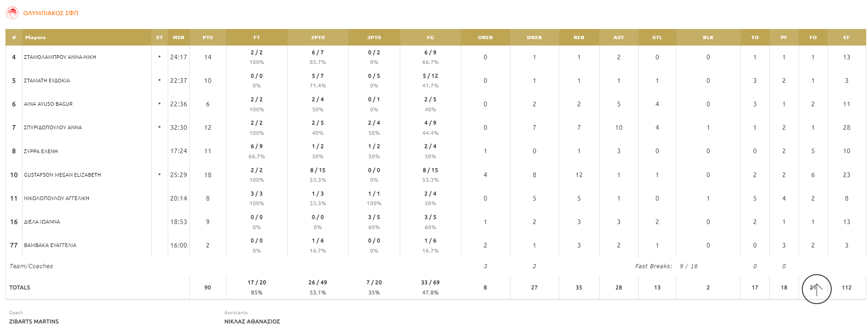Screen dimensions: 868x328
Task: Open AINA AYUSO BAGUR player row
Action: [48, 104]
